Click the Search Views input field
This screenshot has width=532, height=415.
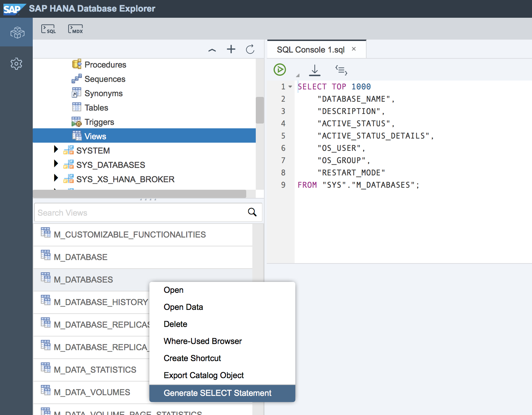pos(136,212)
